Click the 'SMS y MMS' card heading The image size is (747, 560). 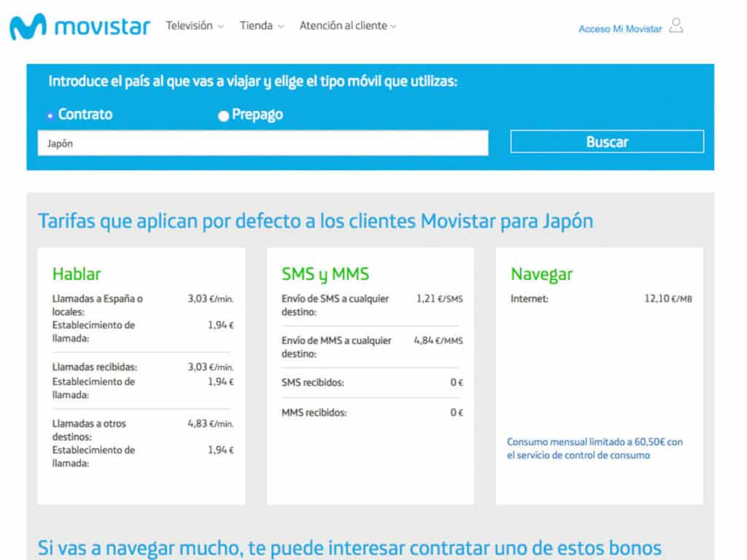click(x=325, y=274)
